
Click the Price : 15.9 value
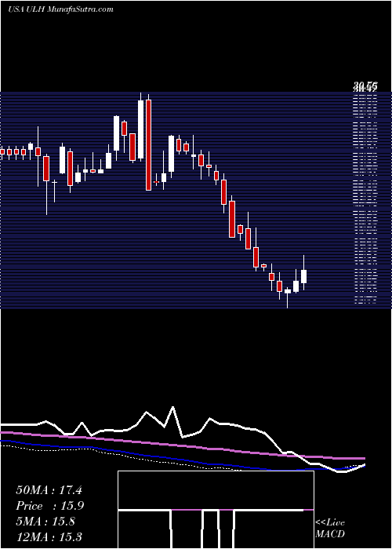pos(50,506)
